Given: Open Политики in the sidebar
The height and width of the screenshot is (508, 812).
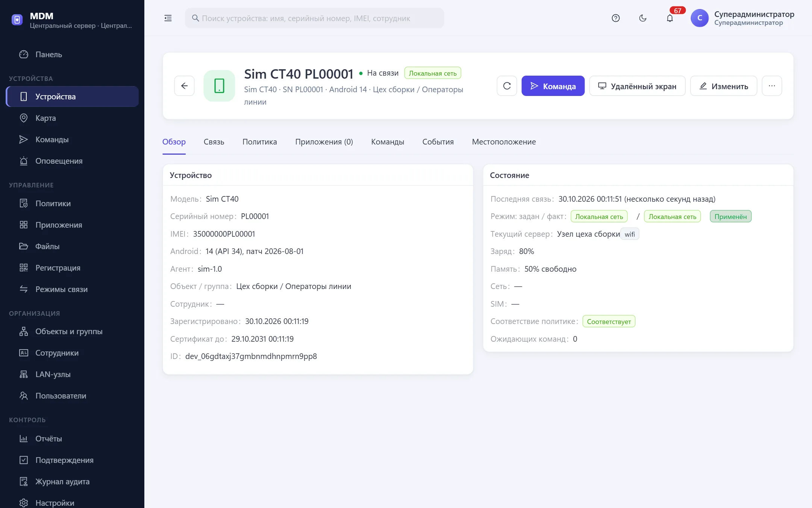Looking at the screenshot, I should 72,203.
